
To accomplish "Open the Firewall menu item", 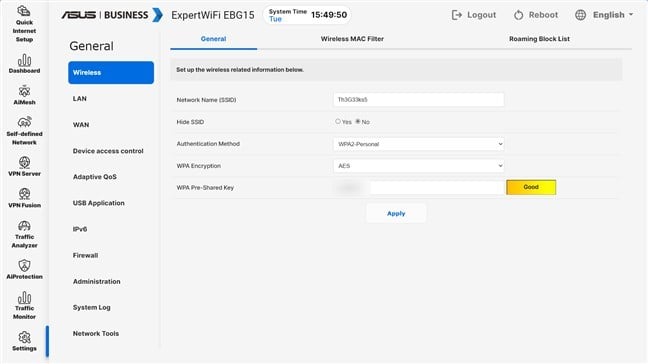I will coord(86,255).
